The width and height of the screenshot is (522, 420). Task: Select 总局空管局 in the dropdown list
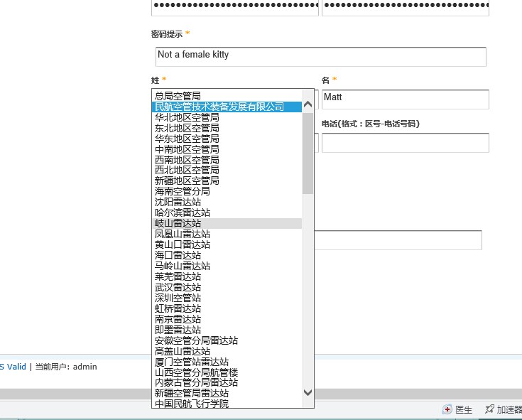tap(227, 96)
